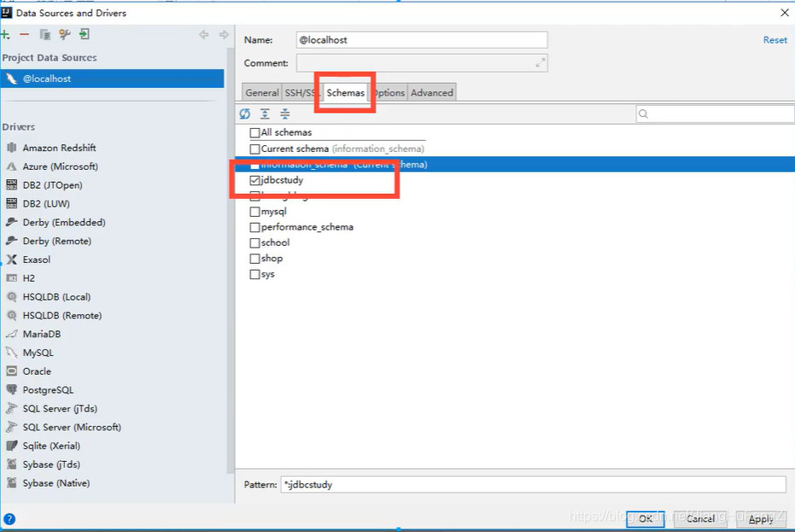The height and width of the screenshot is (532, 795).
Task: Import data sources icon in toolbar
Action: click(85, 34)
